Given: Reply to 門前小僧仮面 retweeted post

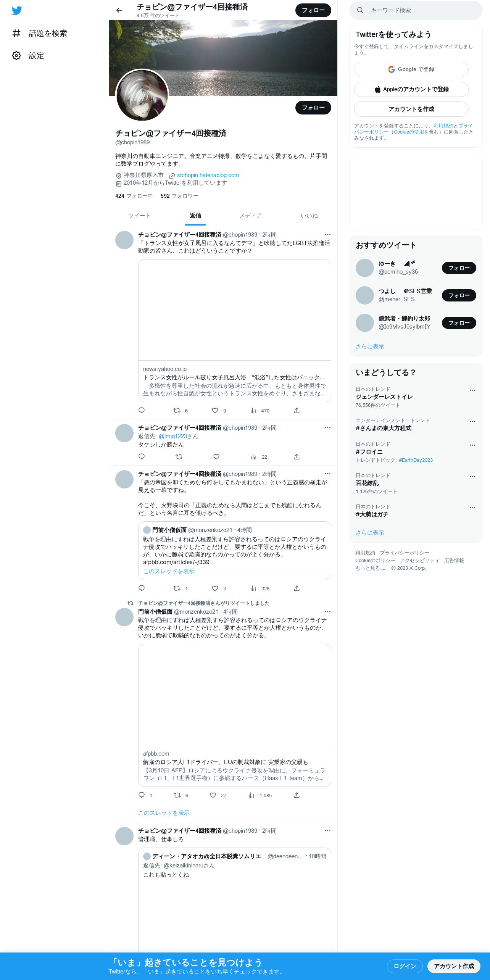Looking at the screenshot, I should [x=142, y=795].
